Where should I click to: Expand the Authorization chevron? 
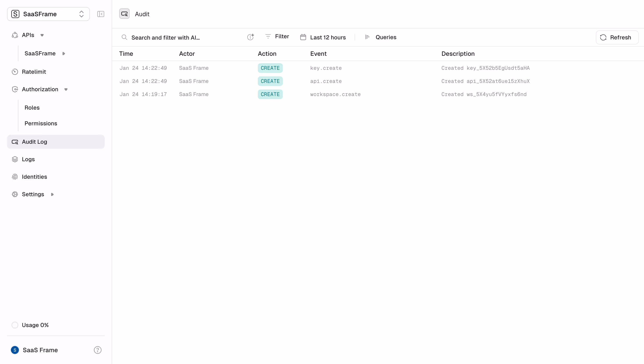point(66,89)
